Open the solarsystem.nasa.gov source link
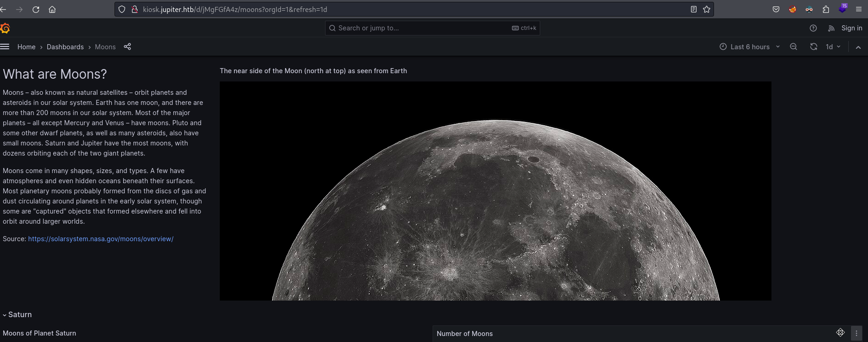 coord(101,239)
